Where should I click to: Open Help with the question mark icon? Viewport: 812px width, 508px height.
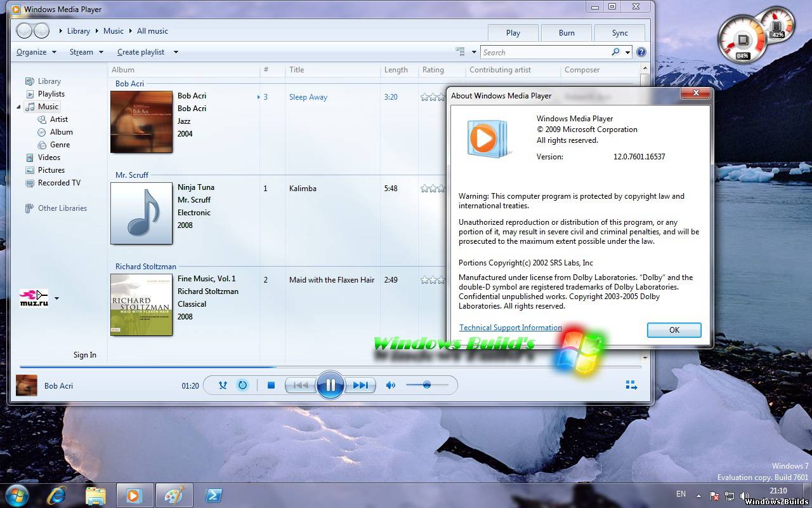pyautogui.click(x=641, y=52)
